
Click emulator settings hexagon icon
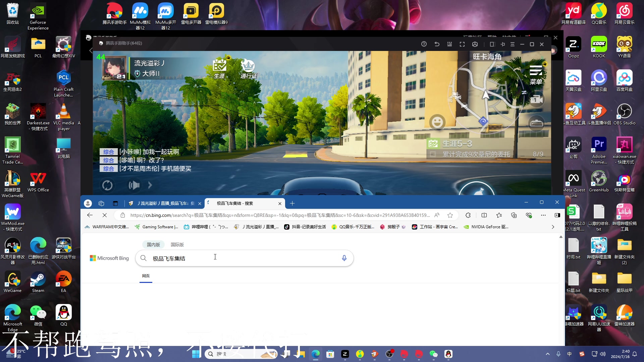[475, 44]
